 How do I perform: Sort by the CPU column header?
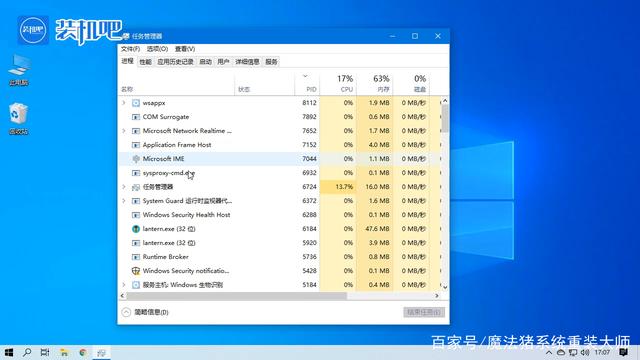click(x=338, y=83)
